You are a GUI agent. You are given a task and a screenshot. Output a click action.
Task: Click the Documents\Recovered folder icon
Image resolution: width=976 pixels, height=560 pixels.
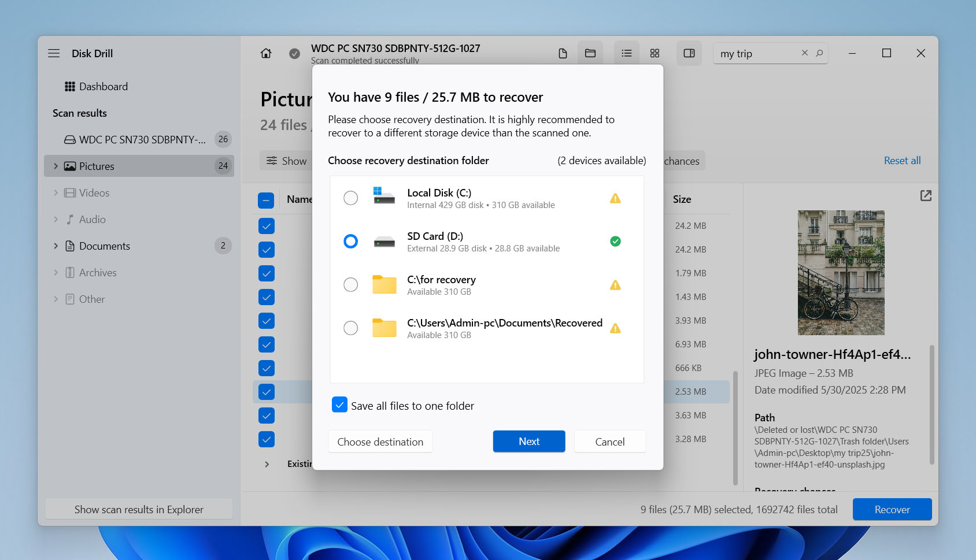click(x=384, y=328)
